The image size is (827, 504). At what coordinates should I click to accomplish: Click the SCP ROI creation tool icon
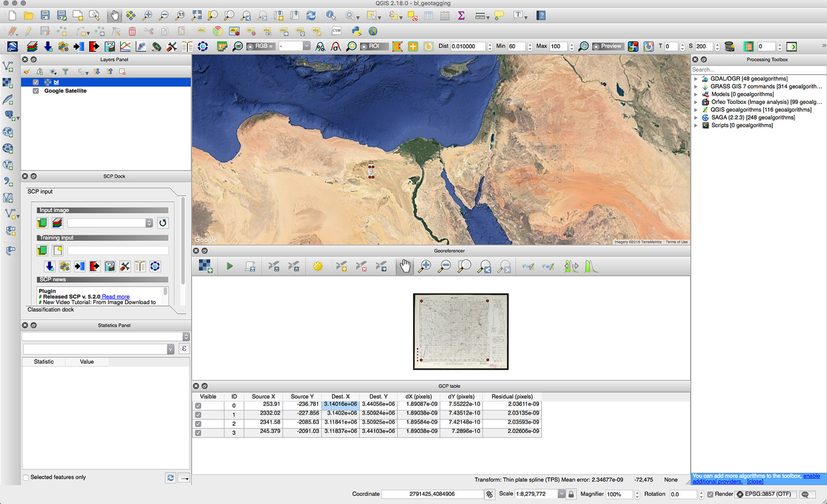tap(397, 47)
